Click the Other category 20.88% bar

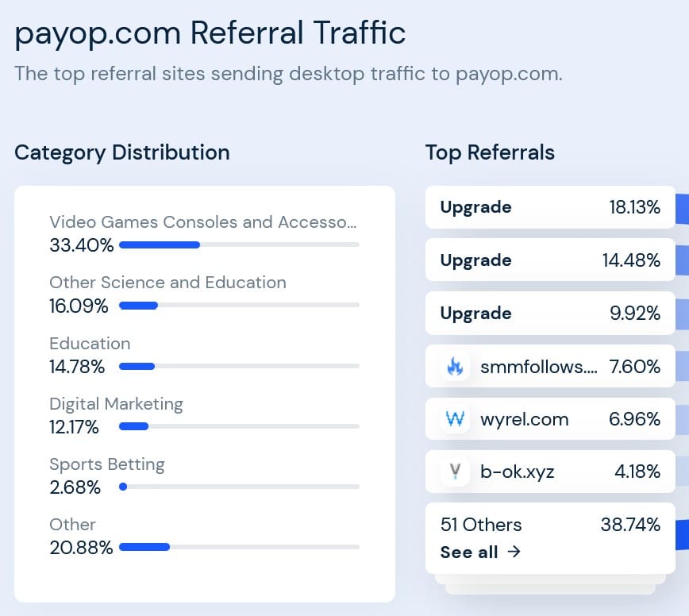[x=240, y=547]
